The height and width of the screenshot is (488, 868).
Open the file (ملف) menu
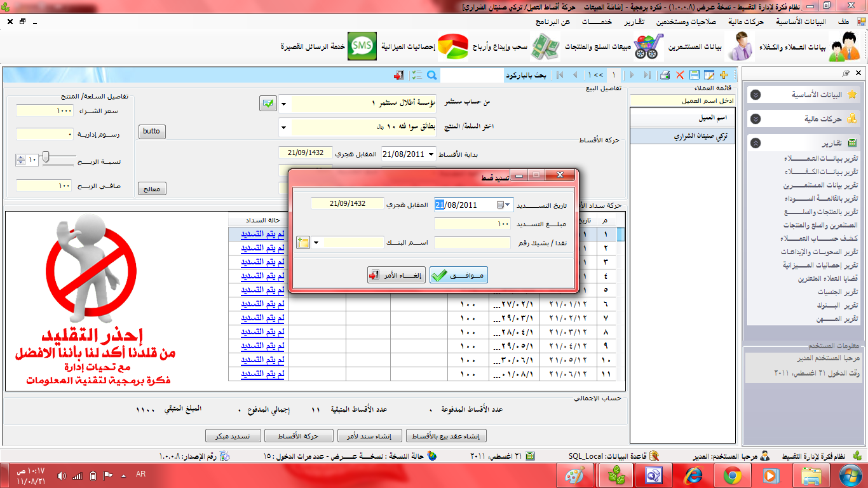pos(843,21)
